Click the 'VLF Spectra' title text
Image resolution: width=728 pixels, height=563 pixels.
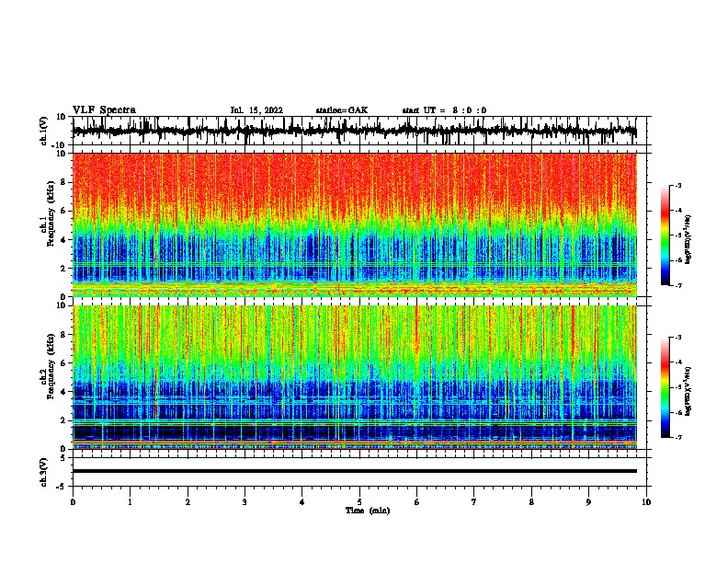(x=104, y=109)
